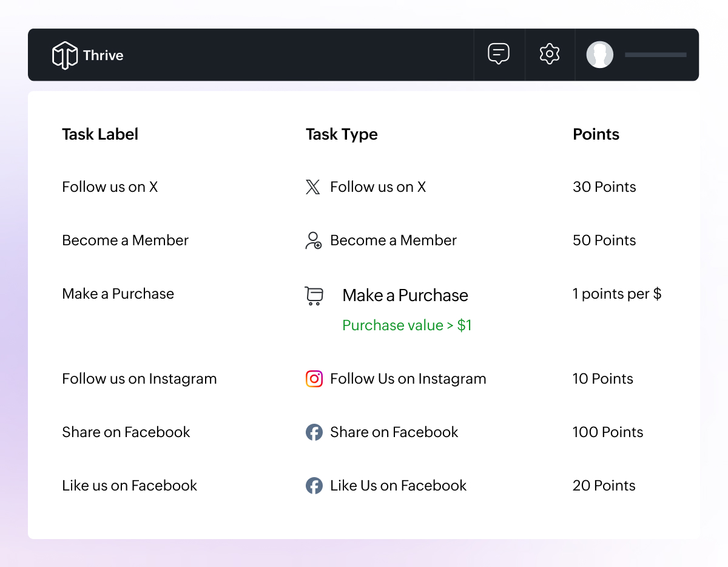Viewport: 728px width, 567px height.
Task: Click the 30 Points value for Follow us on X
Action: pos(604,187)
